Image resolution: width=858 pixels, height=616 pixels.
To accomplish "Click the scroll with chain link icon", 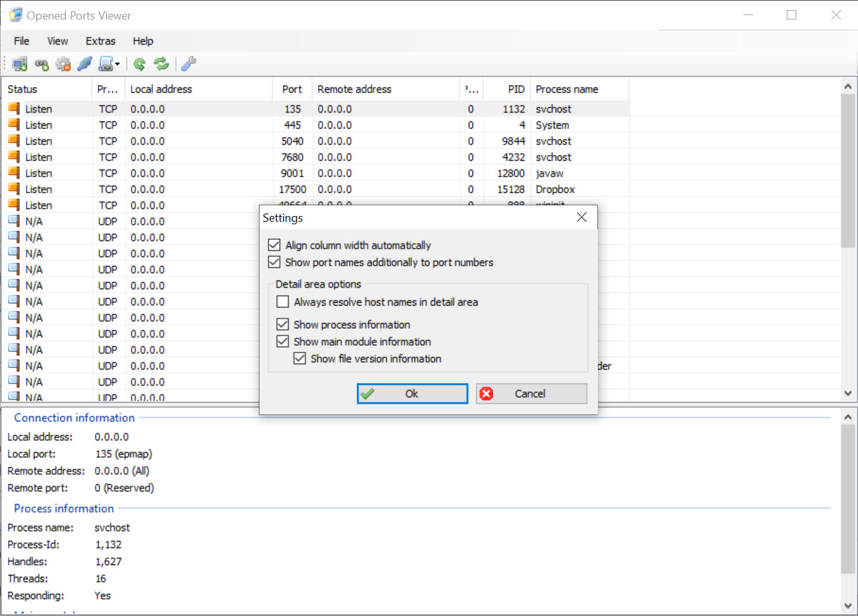I will tap(105, 64).
